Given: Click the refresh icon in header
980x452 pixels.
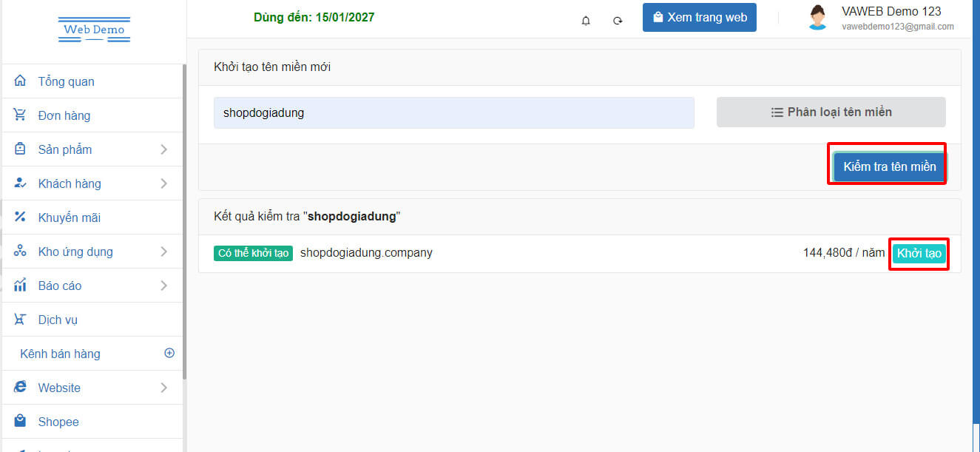Looking at the screenshot, I should pyautogui.click(x=618, y=21).
